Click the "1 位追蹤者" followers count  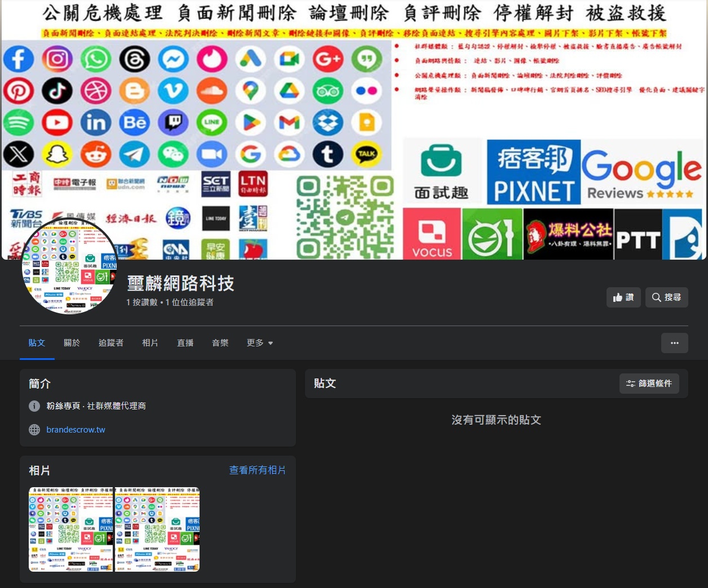[x=189, y=302]
